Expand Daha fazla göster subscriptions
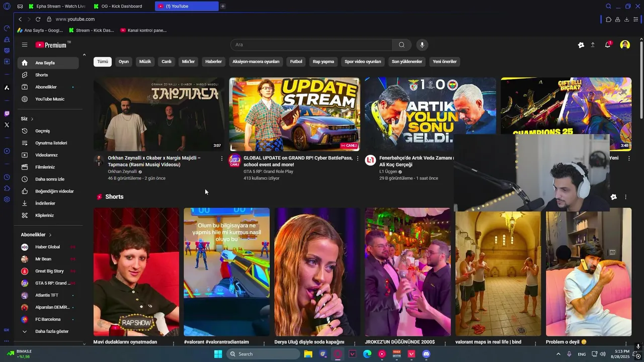Image resolution: width=644 pixels, height=362 pixels. point(48,331)
